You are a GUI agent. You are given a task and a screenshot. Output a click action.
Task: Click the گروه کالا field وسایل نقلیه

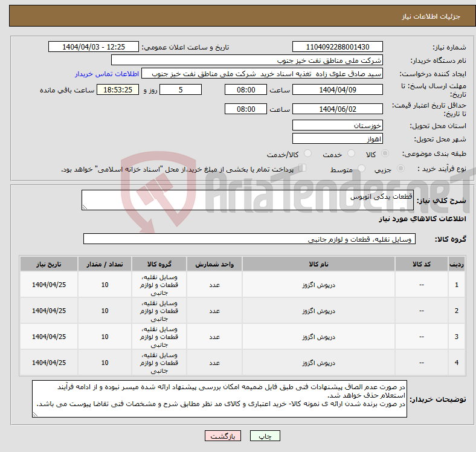point(249,239)
